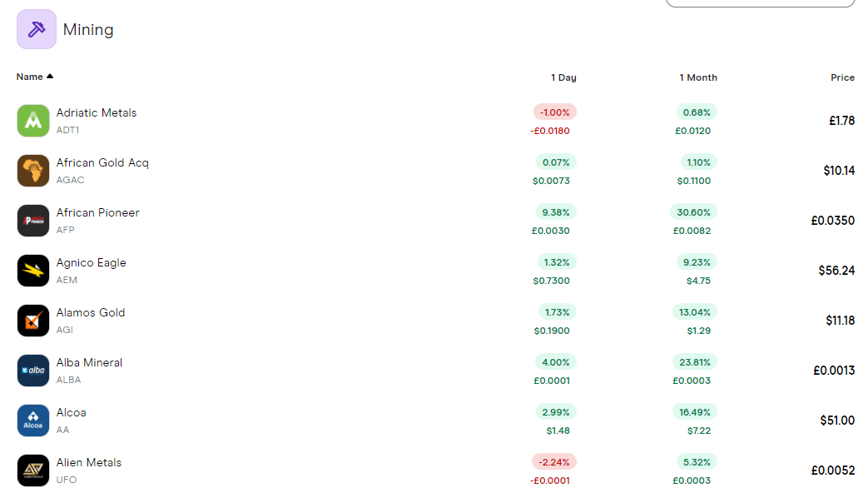Open the Alcoa blue logo icon
Image resolution: width=868 pixels, height=493 pixels.
[x=33, y=421]
